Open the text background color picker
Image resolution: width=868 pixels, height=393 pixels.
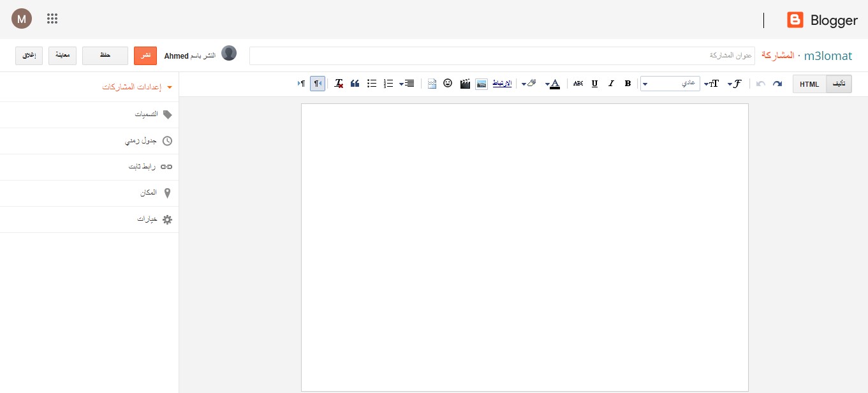click(x=529, y=84)
